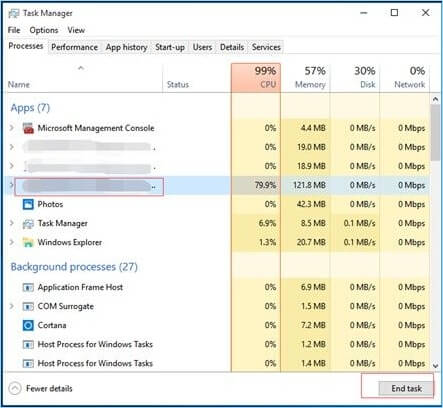Sort by the Status column header

[x=197, y=78]
